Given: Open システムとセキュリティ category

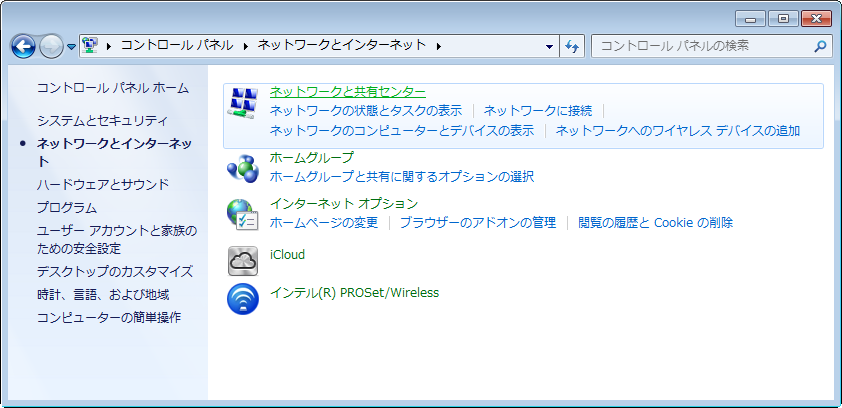Looking at the screenshot, I should pos(103,121).
